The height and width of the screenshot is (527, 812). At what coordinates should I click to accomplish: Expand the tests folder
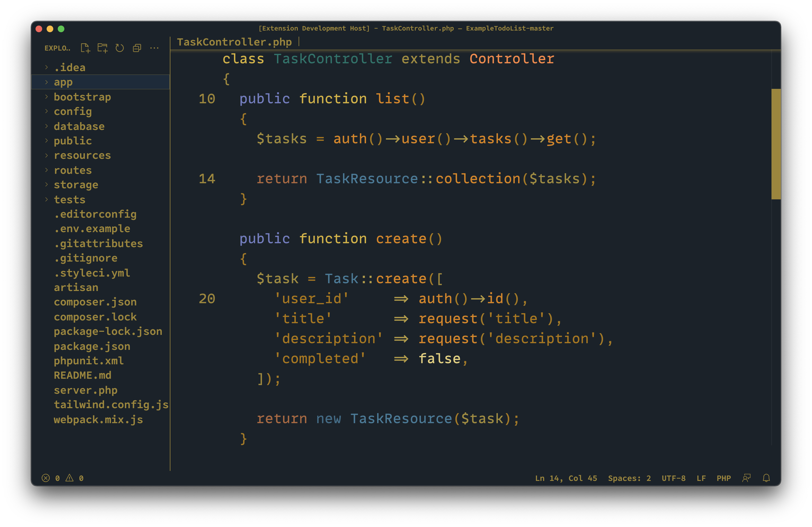click(x=69, y=199)
